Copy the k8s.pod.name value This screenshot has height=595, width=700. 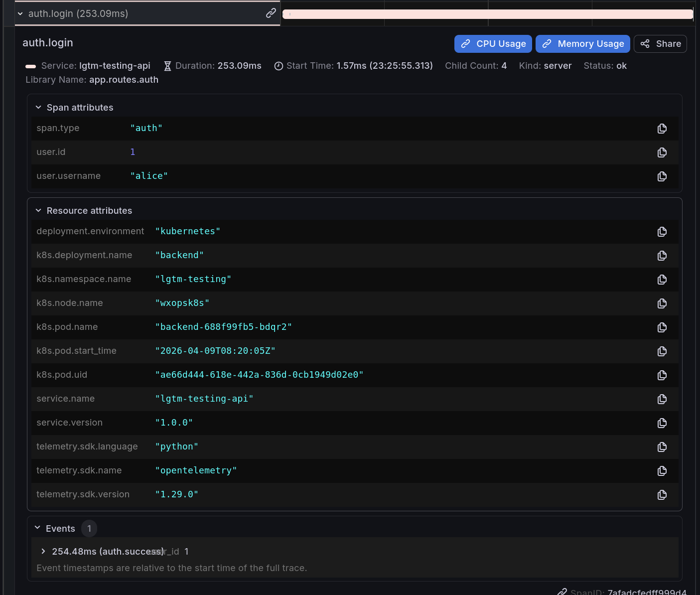(x=662, y=327)
